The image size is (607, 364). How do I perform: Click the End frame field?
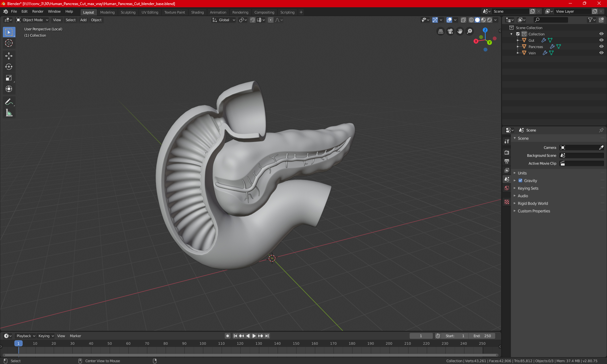coord(482,336)
